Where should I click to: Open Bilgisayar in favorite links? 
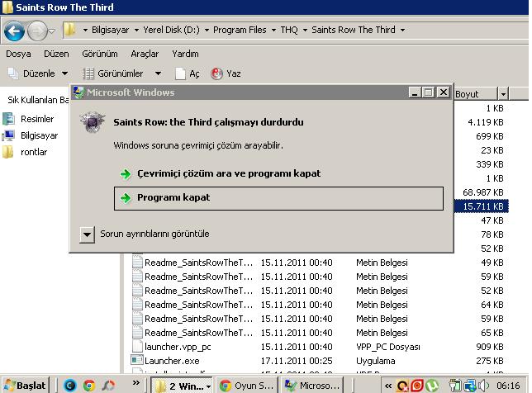tap(31, 135)
